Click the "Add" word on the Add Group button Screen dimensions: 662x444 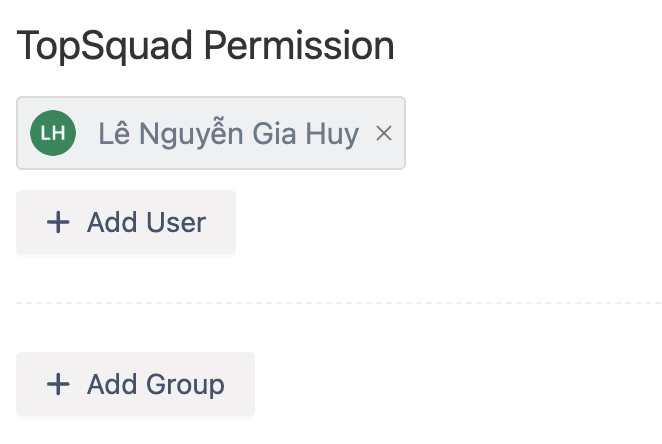pos(112,384)
